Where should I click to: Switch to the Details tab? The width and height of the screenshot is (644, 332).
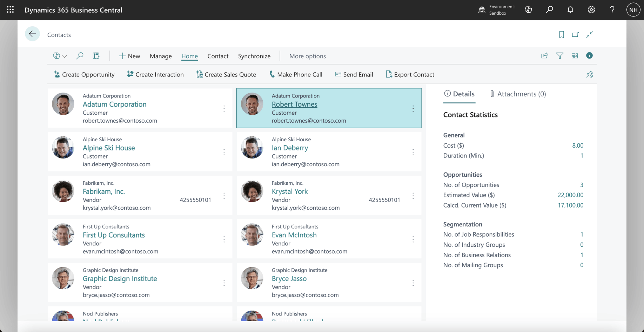click(459, 94)
